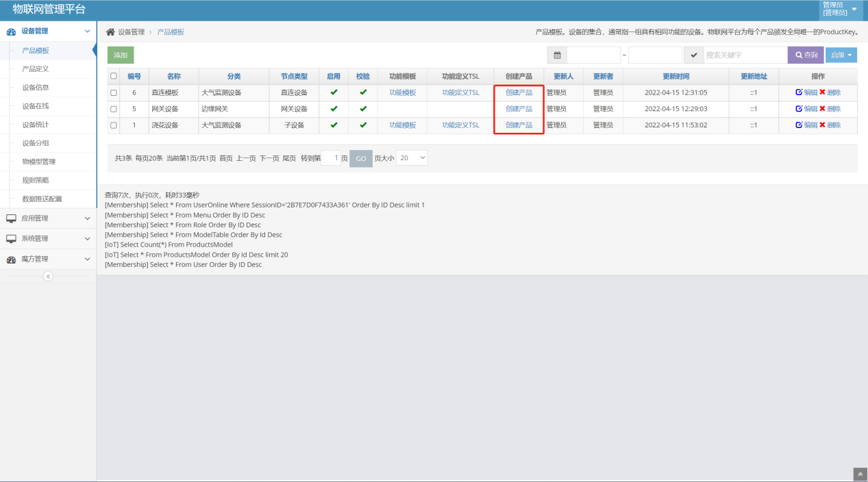The width and height of the screenshot is (868, 482).
Task: Check the box for row 直连模板
Action: click(114, 92)
